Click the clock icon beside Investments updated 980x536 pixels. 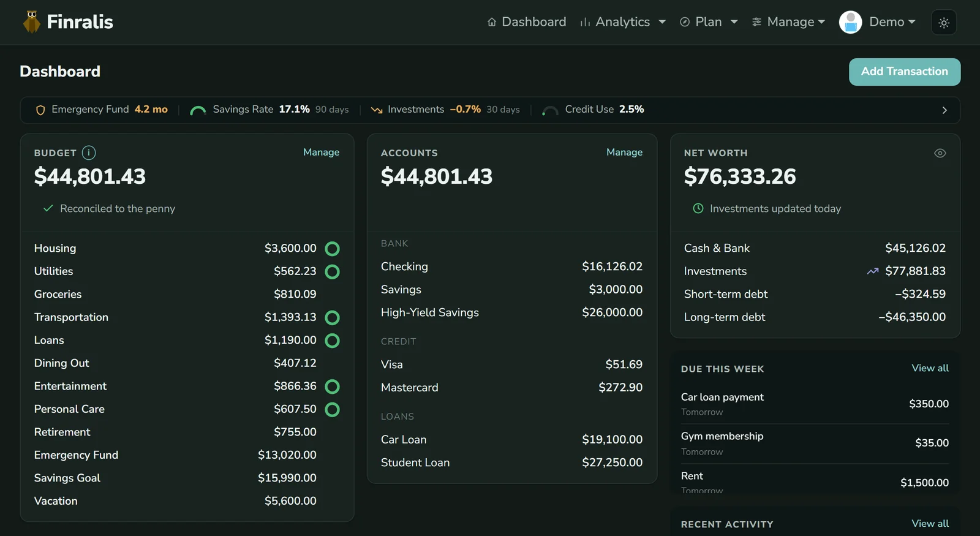pos(698,208)
